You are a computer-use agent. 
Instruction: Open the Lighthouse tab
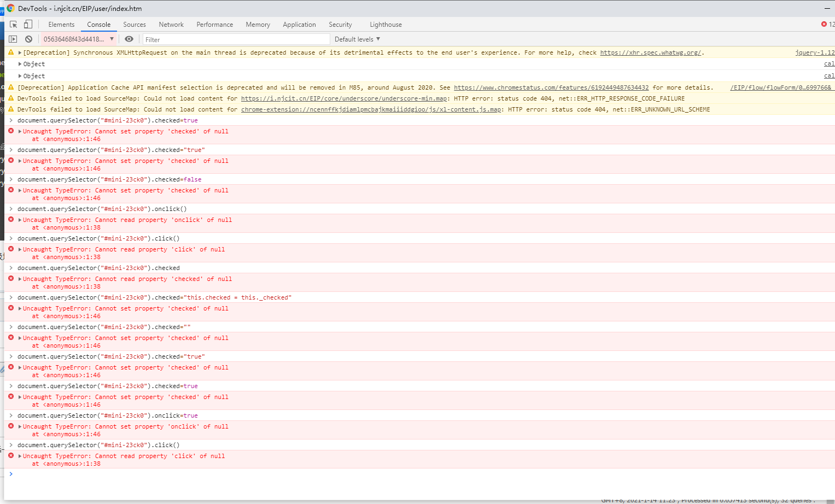tap(386, 25)
